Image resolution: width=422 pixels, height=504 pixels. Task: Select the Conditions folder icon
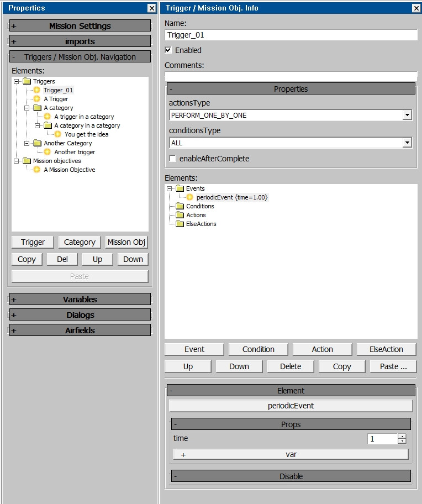coord(180,206)
